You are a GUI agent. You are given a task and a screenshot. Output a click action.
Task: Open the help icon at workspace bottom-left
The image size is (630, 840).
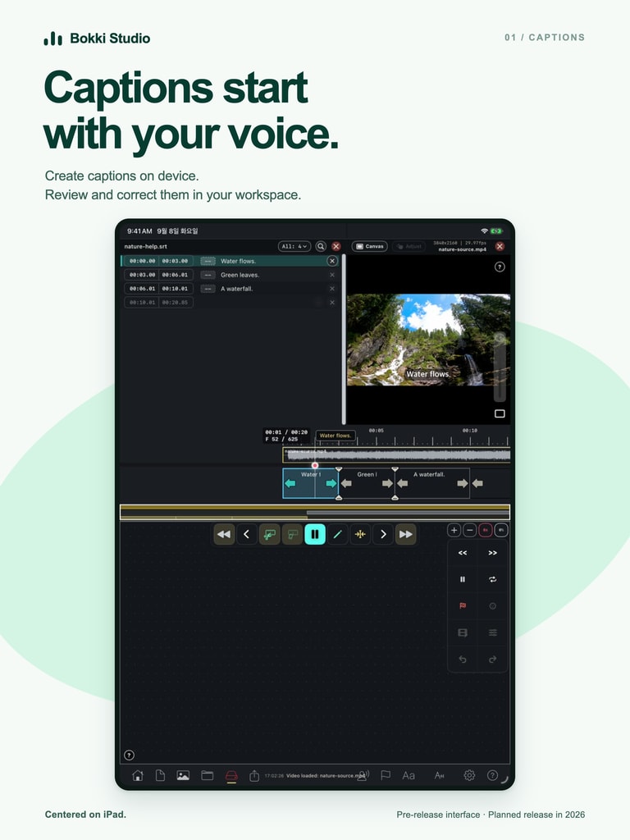click(x=129, y=756)
